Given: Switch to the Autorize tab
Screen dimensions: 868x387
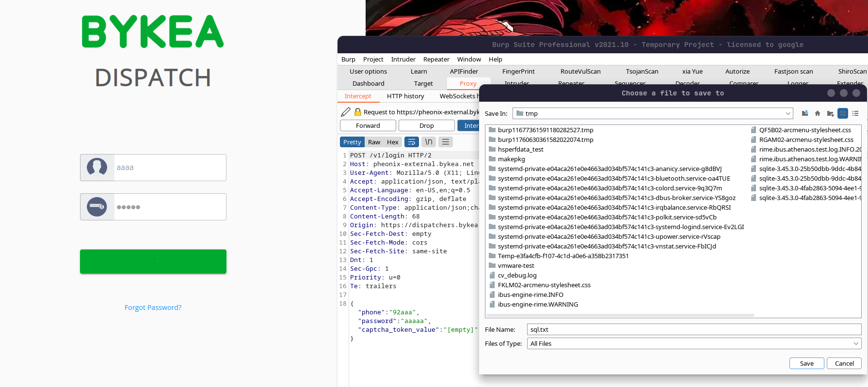Looking at the screenshot, I should 738,71.
